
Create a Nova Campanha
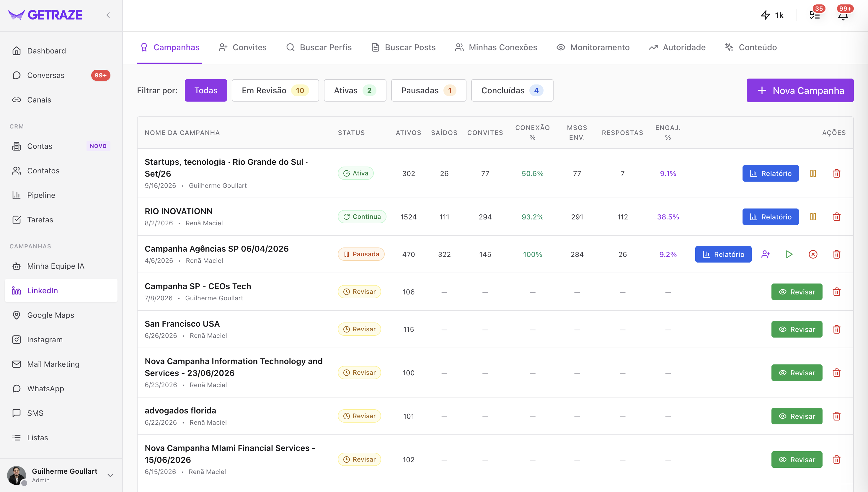[800, 90]
